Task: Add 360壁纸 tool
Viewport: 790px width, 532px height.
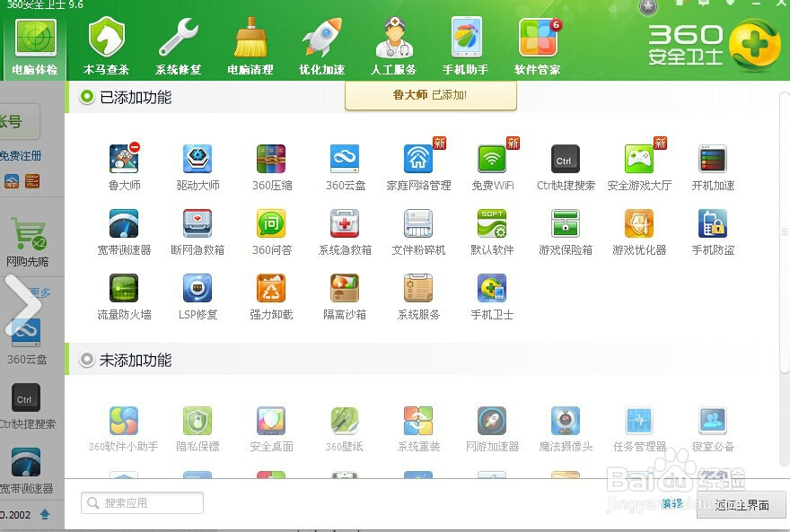Action: (345, 421)
